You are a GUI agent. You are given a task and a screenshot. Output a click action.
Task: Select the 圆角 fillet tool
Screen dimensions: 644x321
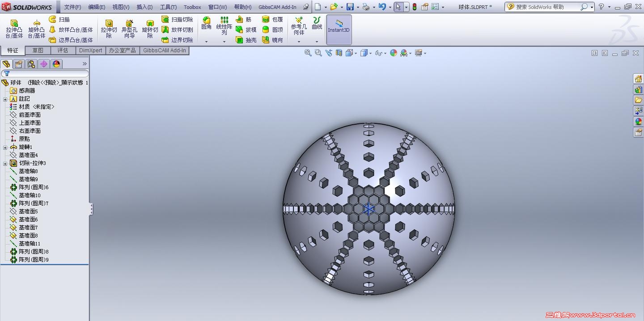207,24
